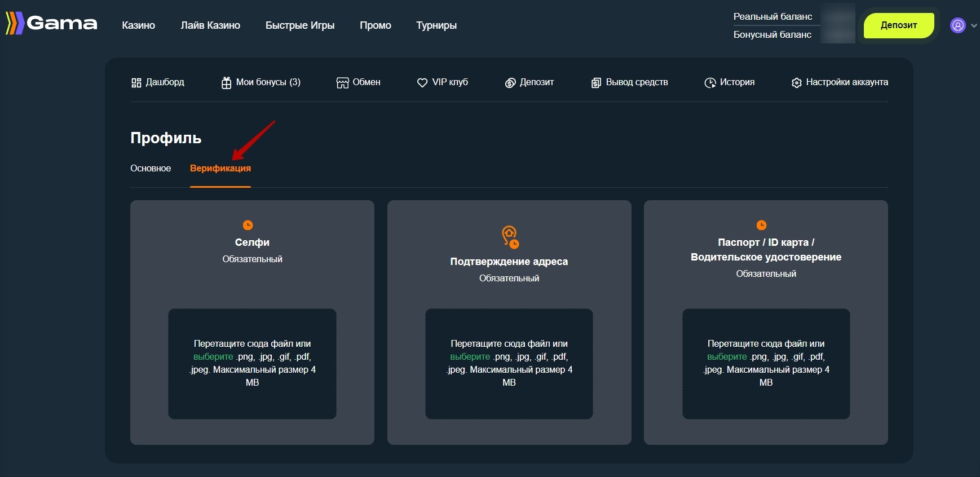The height and width of the screenshot is (477, 980).
Task: Click the История clock icon
Action: coord(710,83)
